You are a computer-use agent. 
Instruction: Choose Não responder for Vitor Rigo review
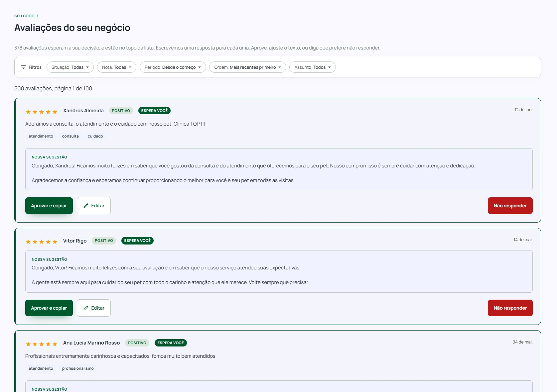(510, 308)
